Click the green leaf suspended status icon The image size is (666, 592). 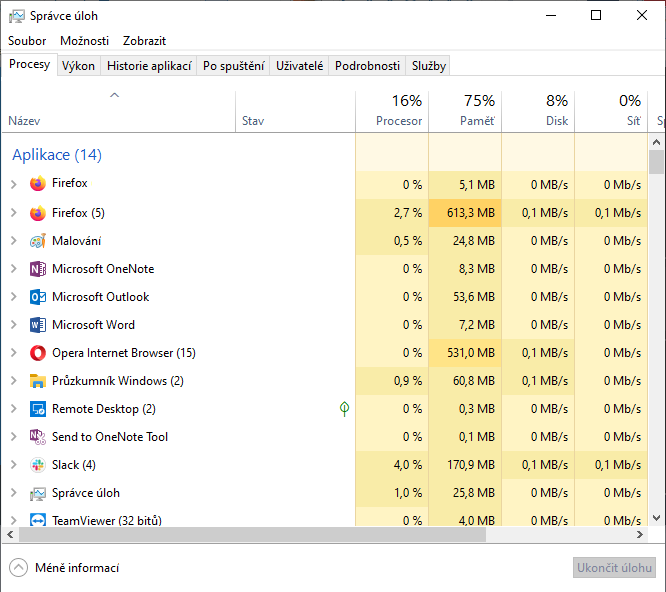344,409
